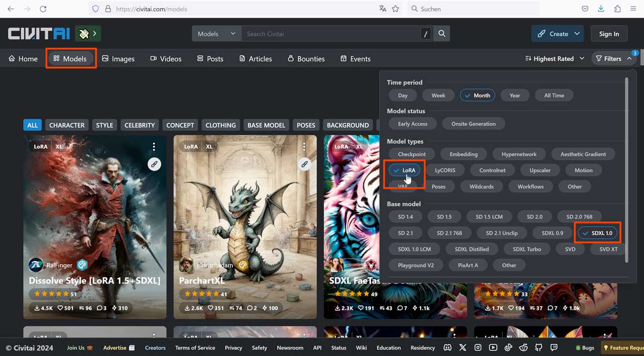Open the ParchartXL dragon thumbnail
Image resolution: width=644 pixels, height=356 pixels.
click(x=245, y=227)
